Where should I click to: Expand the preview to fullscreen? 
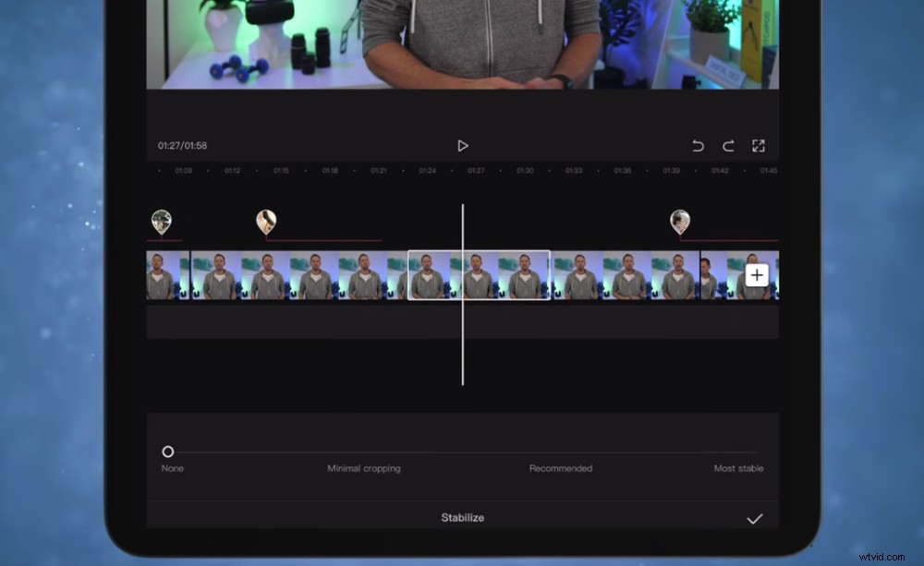coord(759,145)
